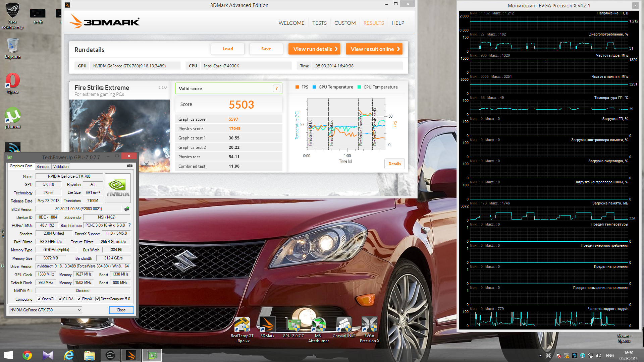Open the CUSTOM tab in 3DMark
The height and width of the screenshot is (362, 644).
point(345,23)
